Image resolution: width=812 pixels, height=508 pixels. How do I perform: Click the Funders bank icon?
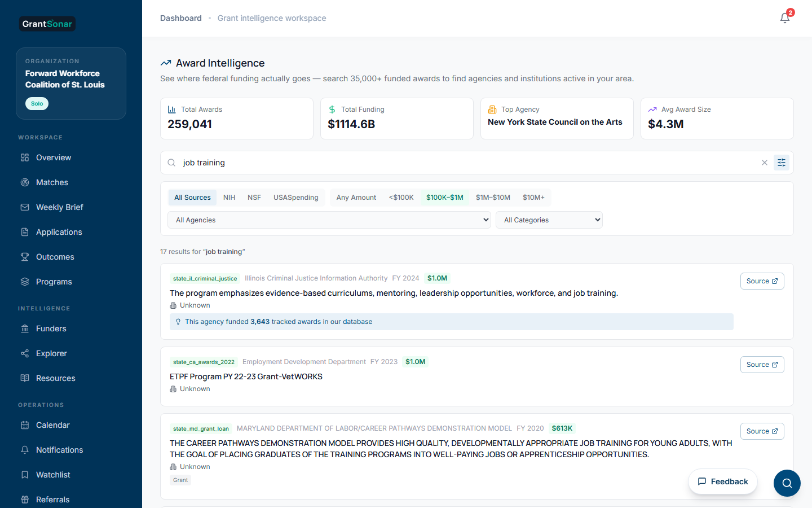[25, 329]
